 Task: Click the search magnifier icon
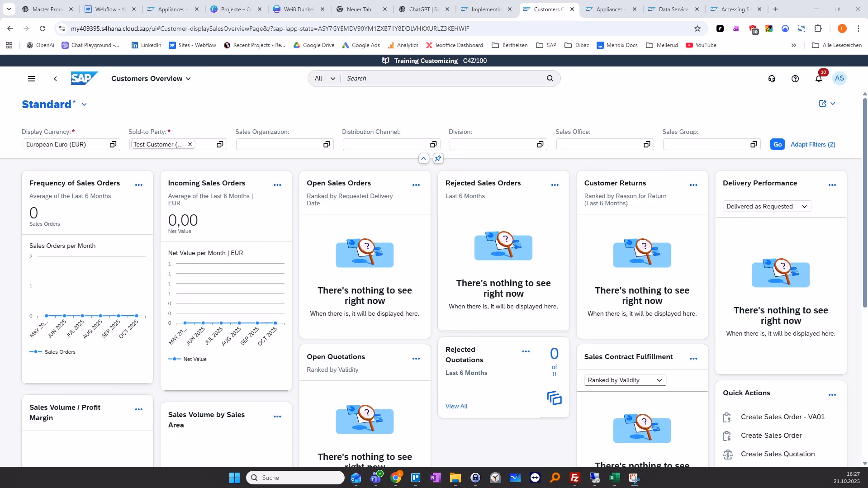tap(550, 78)
